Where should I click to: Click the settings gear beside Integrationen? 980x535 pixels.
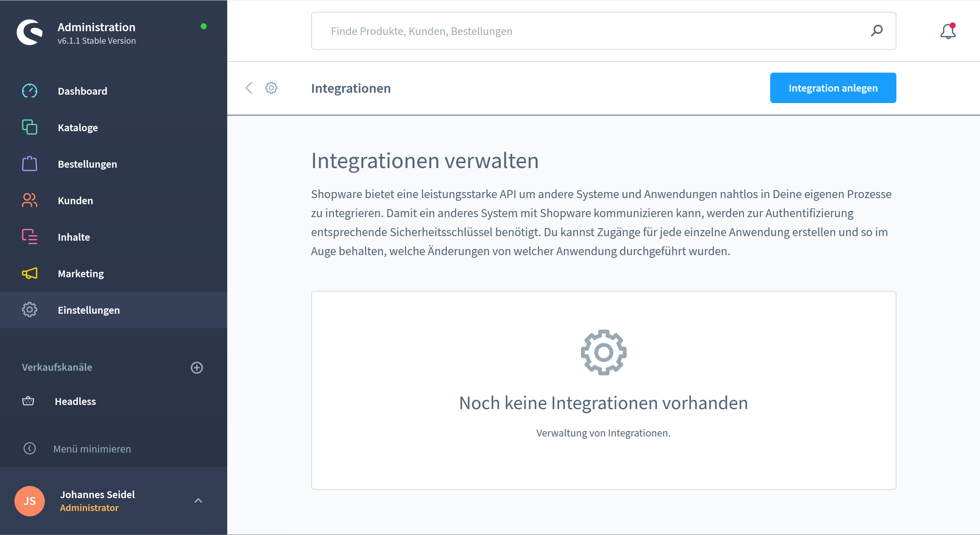(x=271, y=88)
